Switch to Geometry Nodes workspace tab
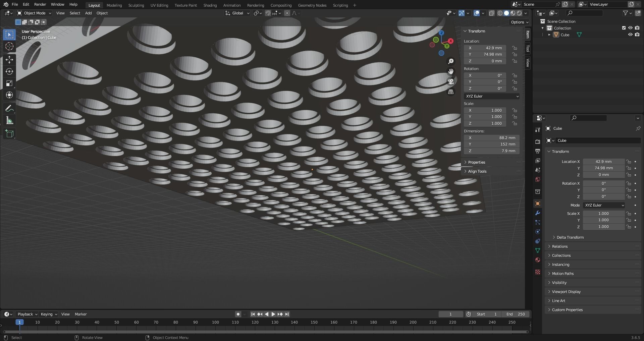 coord(312,5)
